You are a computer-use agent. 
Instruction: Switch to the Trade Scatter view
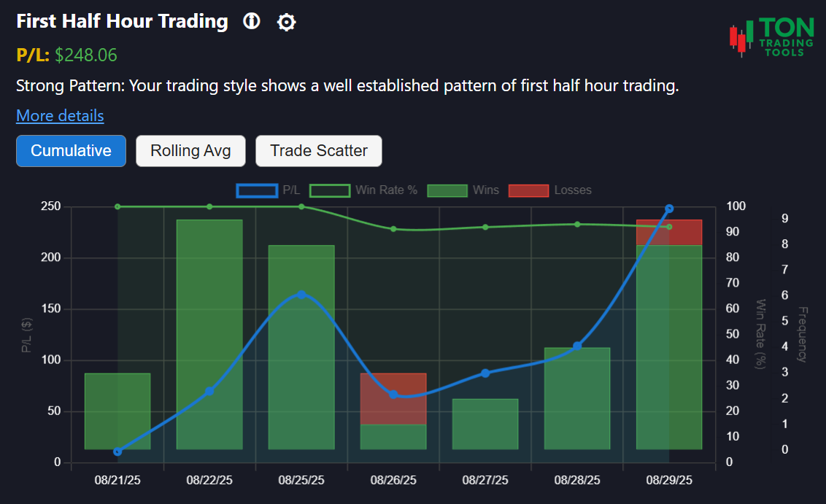(318, 151)
